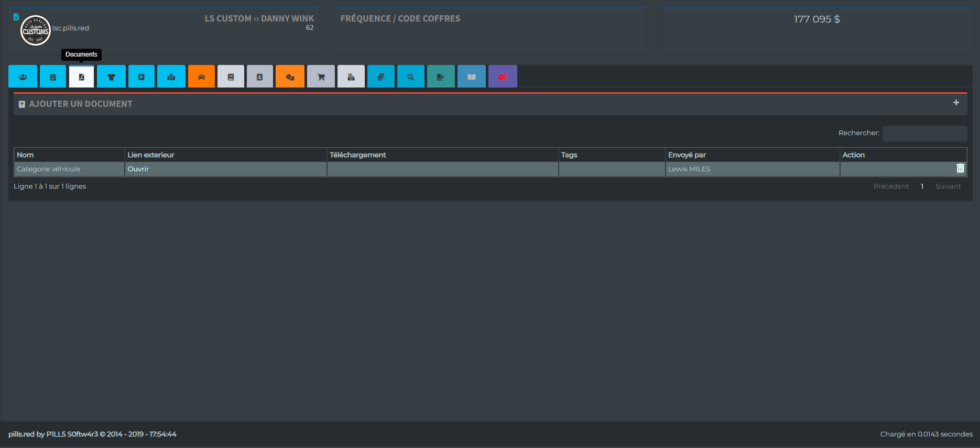Go to the Suivant page

(948, 186)
